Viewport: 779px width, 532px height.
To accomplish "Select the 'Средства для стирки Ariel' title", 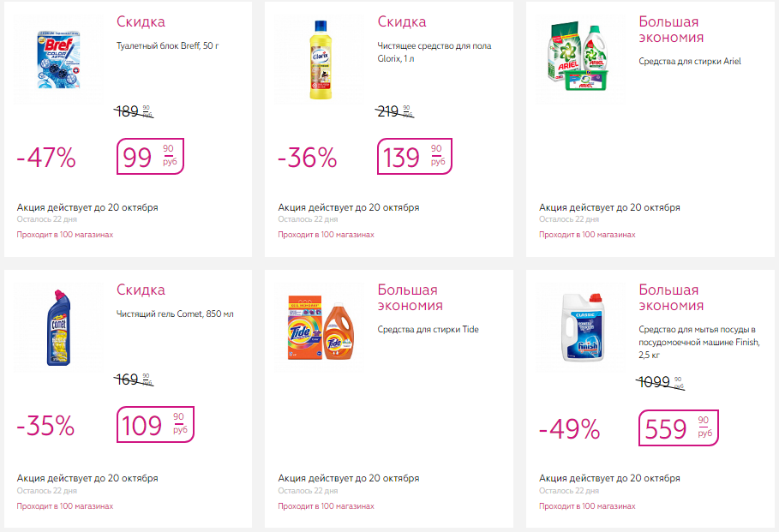I will point(690,61).
